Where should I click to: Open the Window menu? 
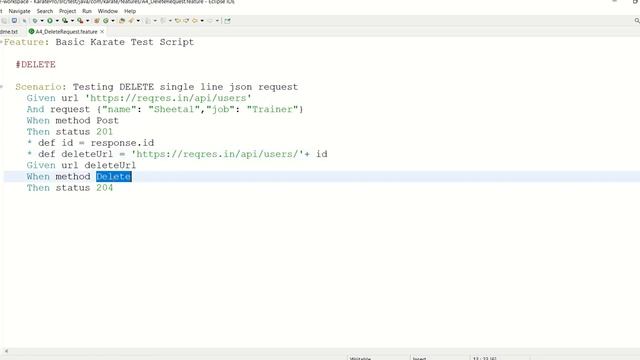click(x=108, y=11)
